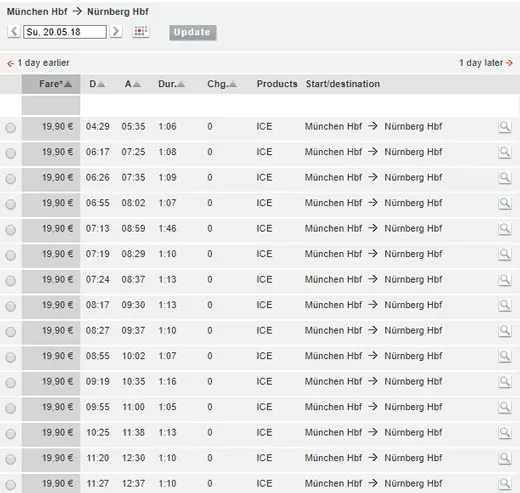This screenshot has width=520, height=493.
Task: View details of the 09:19 departure connection
Action: (505, 382)
